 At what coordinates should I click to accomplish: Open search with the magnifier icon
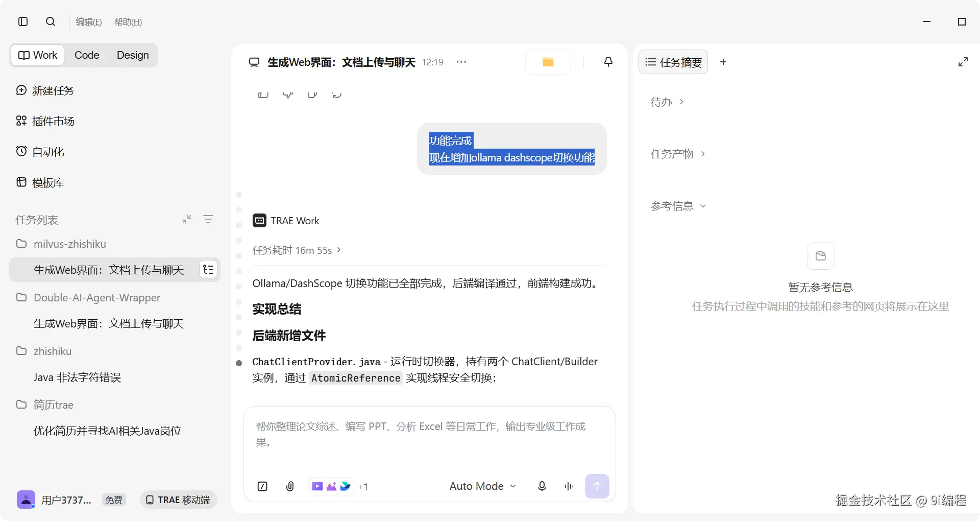point(50,21)
